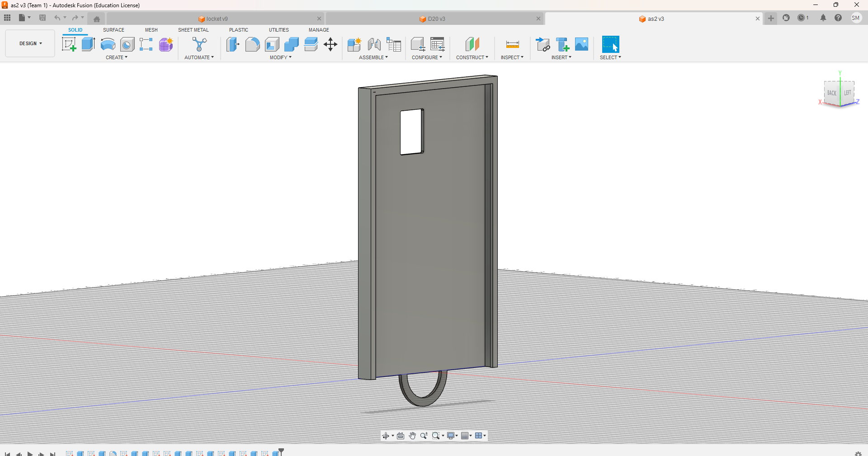868x456 pixels.
Task: Open the Measure tool
Action: [x=512, y=44]
